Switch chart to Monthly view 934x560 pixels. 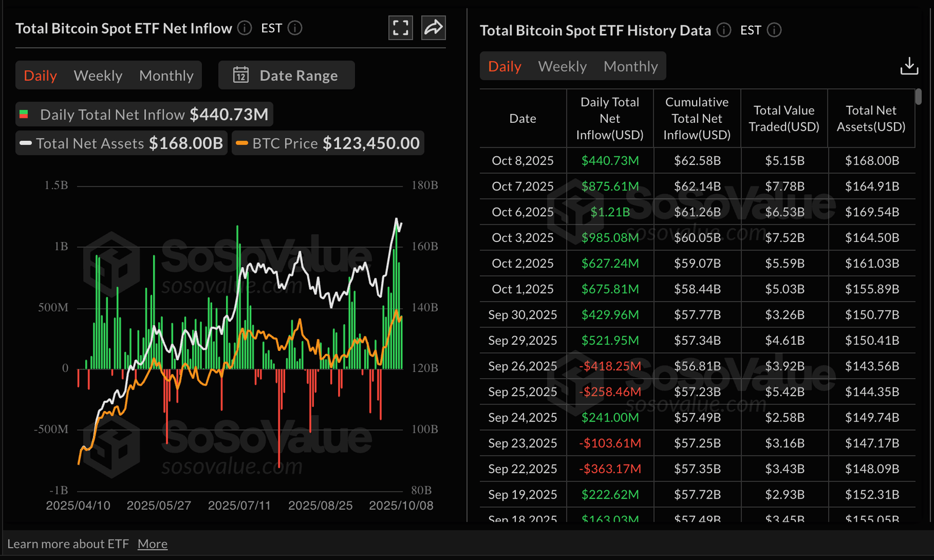(166, 75)
